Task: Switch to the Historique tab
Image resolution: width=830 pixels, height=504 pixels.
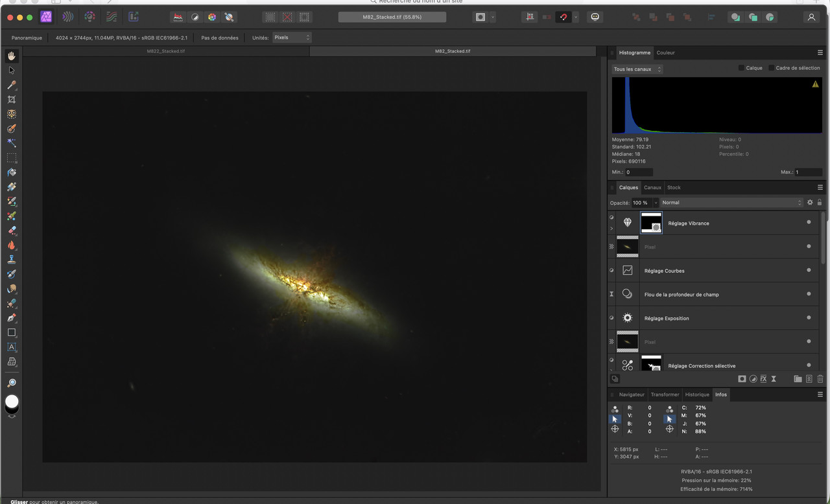Action: 697,395
